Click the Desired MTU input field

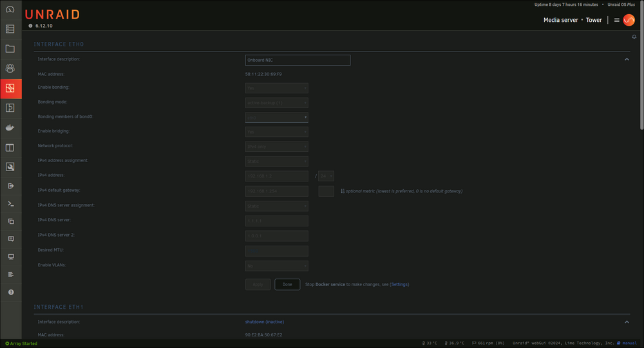(x=276, y=251)
